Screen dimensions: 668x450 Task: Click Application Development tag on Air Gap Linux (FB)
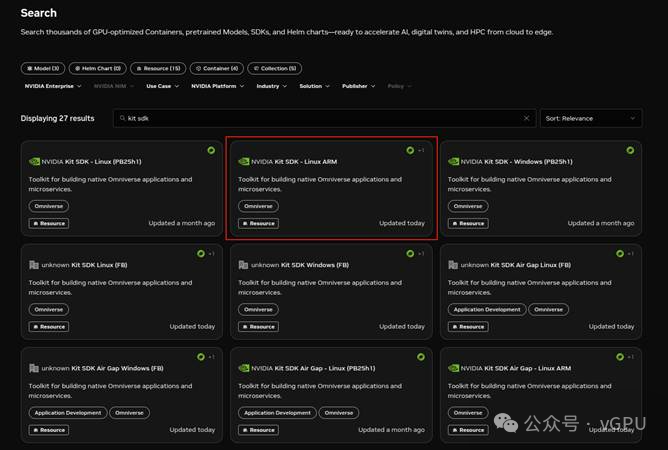click(x=487, y=309)
